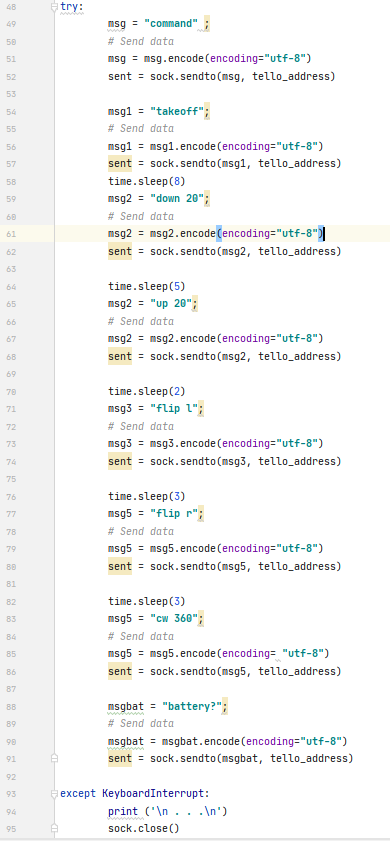Click 'sock.sendto(msg2, tello_address)' on line 62
The image size is (390, 841).
pos(246,251)
